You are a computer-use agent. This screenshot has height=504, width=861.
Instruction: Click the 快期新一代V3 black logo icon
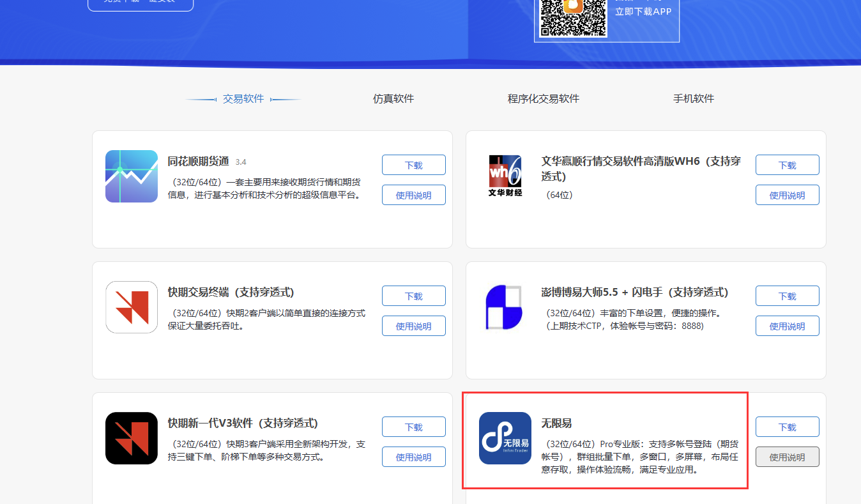[132, 438]
